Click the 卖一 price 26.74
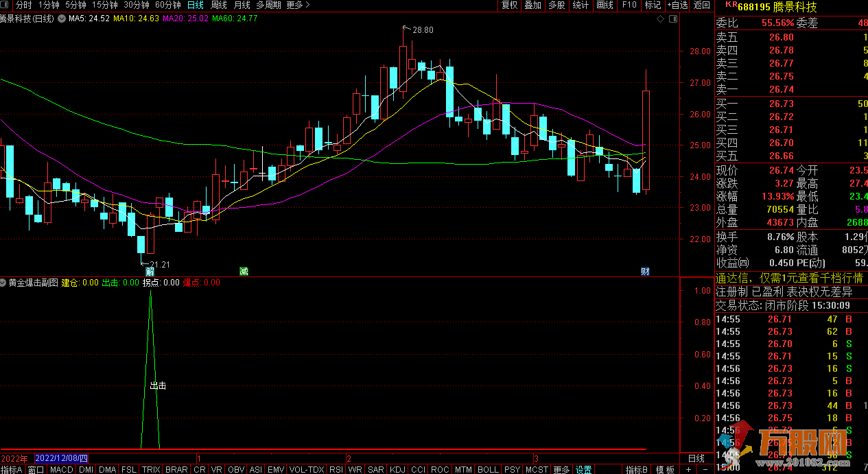The image size is (868, 474). 781,90
